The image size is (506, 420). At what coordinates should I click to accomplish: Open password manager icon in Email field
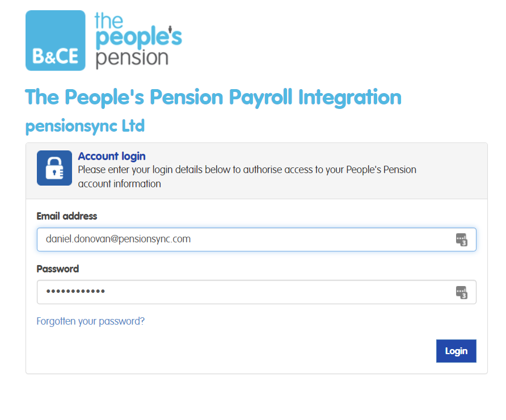(461, 240)
